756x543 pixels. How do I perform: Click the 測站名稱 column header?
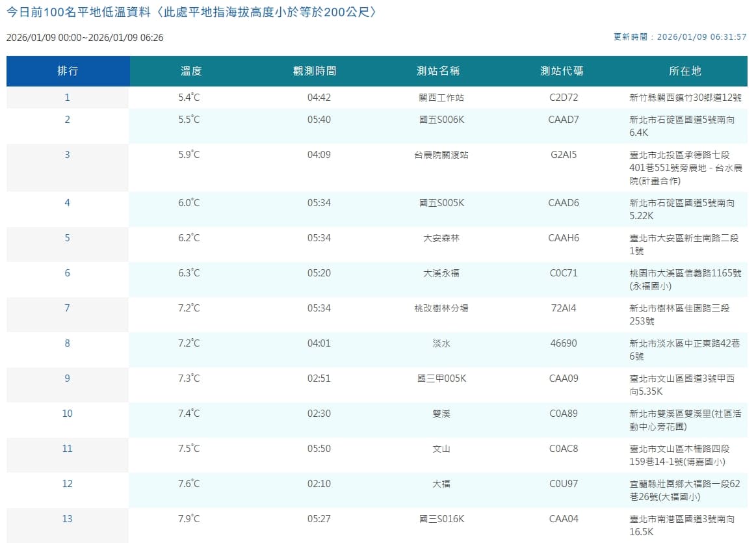[x=438, y=71]
